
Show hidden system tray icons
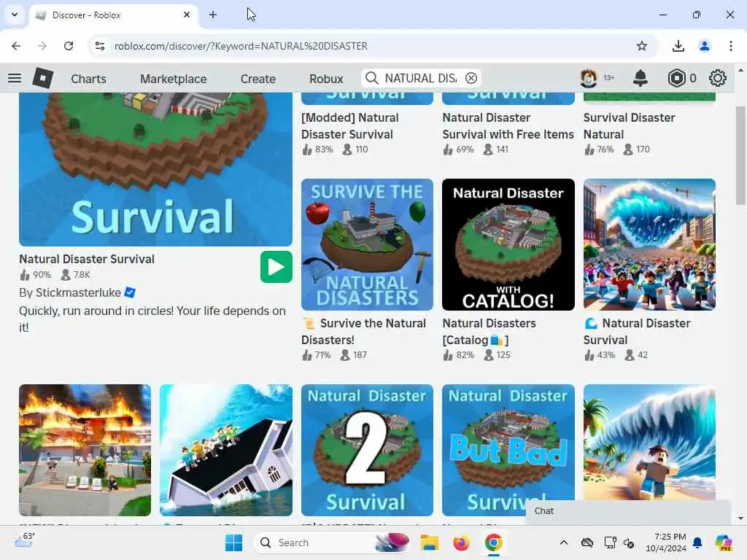click(564, 542)
